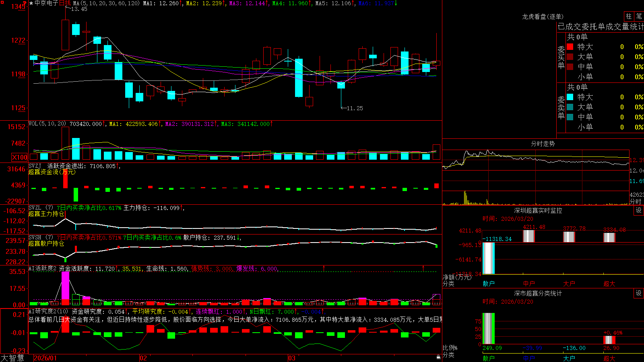
Task: Open 设 settings for 深圳超赢实时监控
Action: tap(639, 210)
